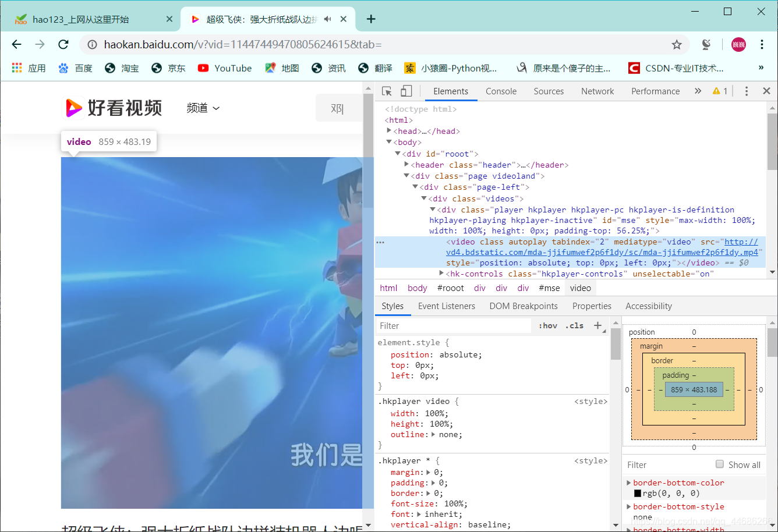This screenshot has height=532, width=778.
Task: Click the red profile avatar in the toolbar
Action: (738, 44)
